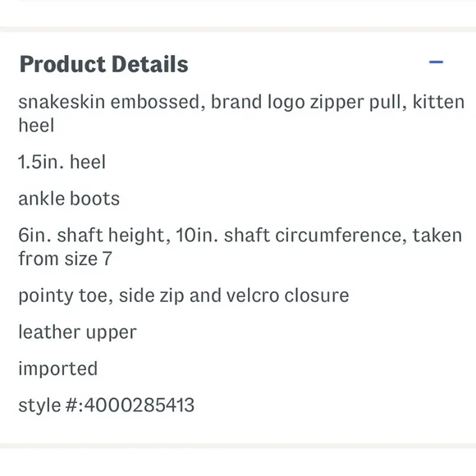The height and width of the screenshot is (476, 476).
Task: Click the 1.5in. heel detail text
Action: 62,162
